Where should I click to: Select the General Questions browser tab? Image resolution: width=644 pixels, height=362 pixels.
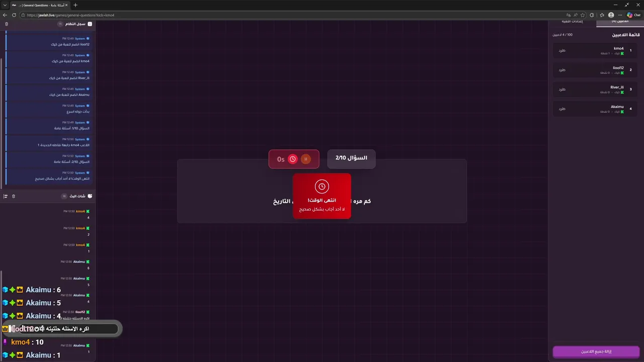(x=39, y=5)
